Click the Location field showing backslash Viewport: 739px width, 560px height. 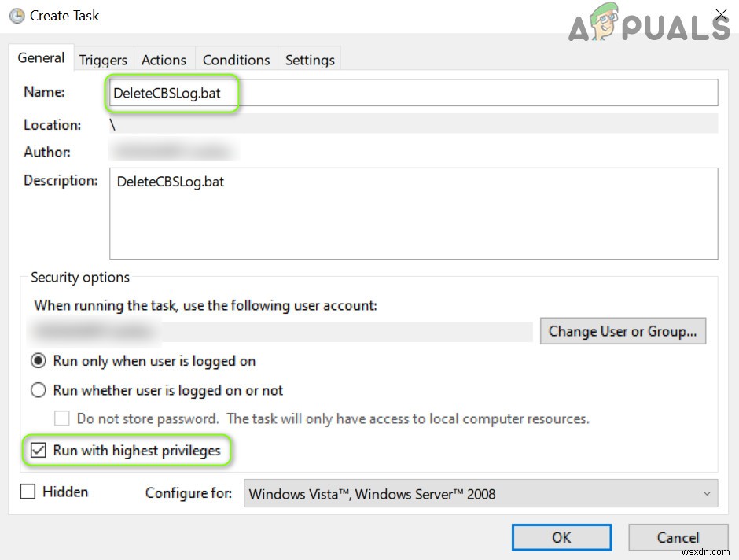[414, 124]
